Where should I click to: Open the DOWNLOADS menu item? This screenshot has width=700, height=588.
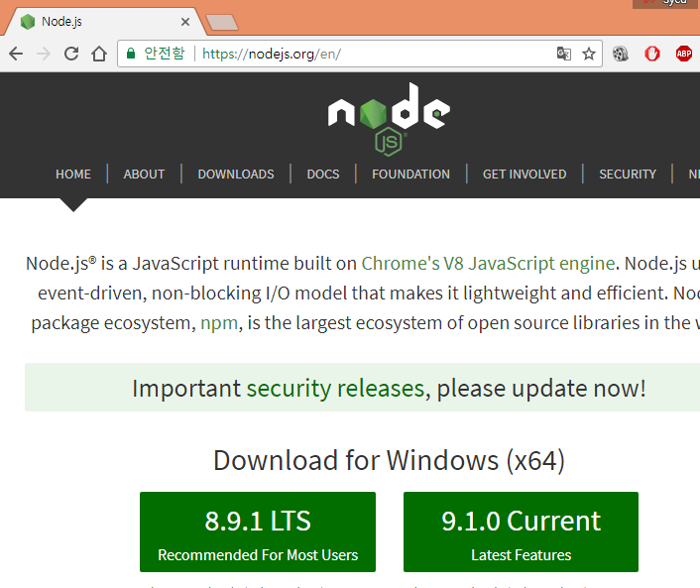click(x=236, y=174)
